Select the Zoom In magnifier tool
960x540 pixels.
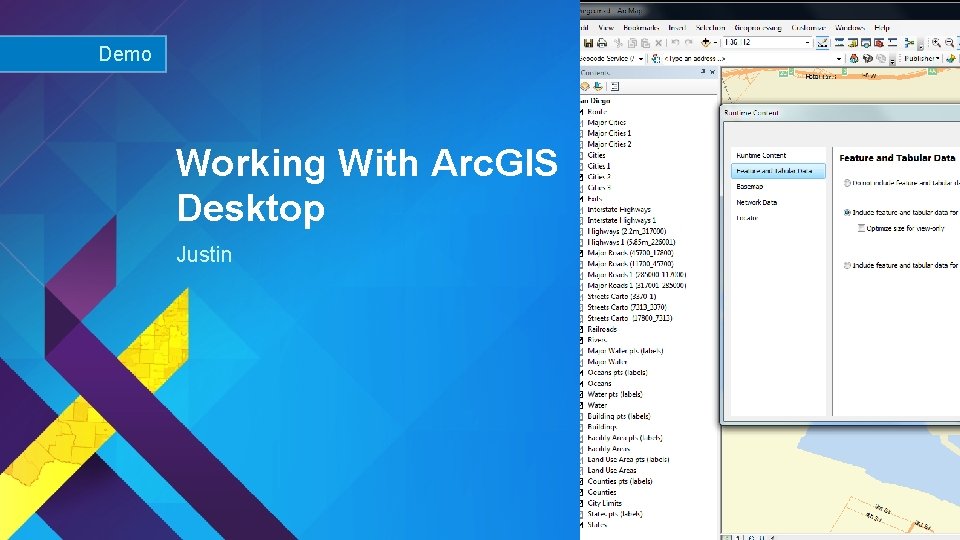(x=936, y=43)
